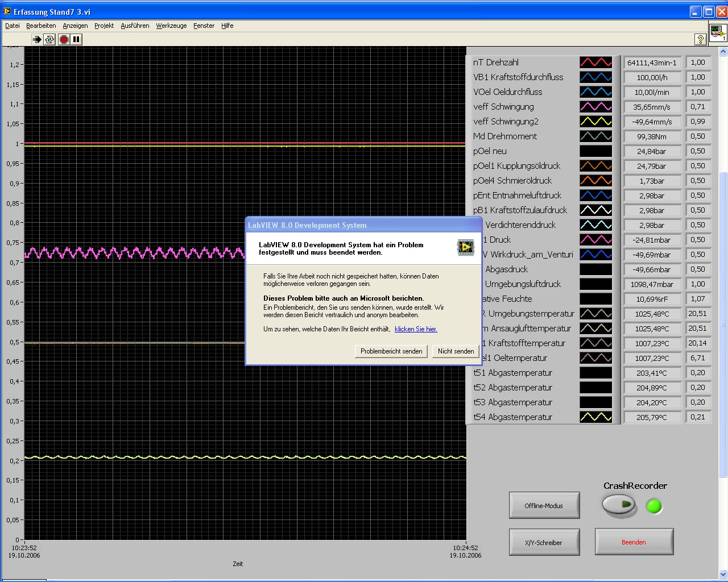Click Nicht senden in the error dialog

456,351
